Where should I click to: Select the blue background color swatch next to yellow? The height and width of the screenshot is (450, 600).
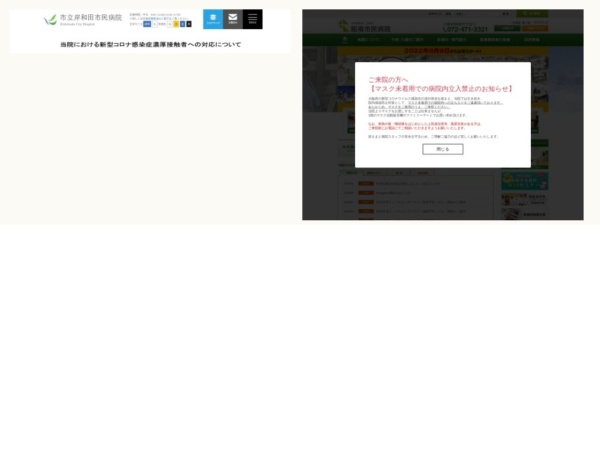coord(183,24)
